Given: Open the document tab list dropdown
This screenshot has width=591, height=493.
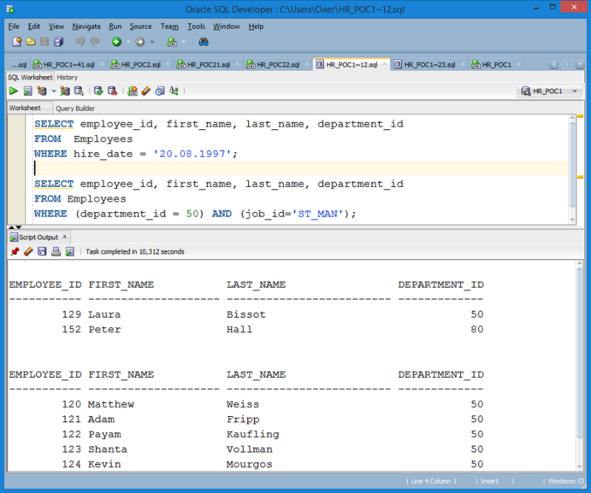Looking at the screenshot, I should click(580, 65).
